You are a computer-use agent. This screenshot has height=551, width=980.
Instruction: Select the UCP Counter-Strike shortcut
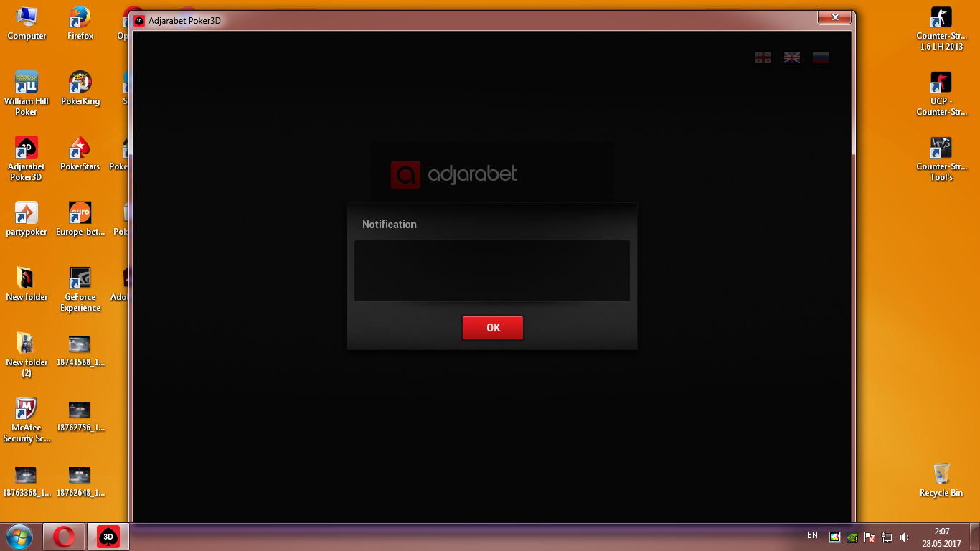pyautogui.click(x=941, y=94)
